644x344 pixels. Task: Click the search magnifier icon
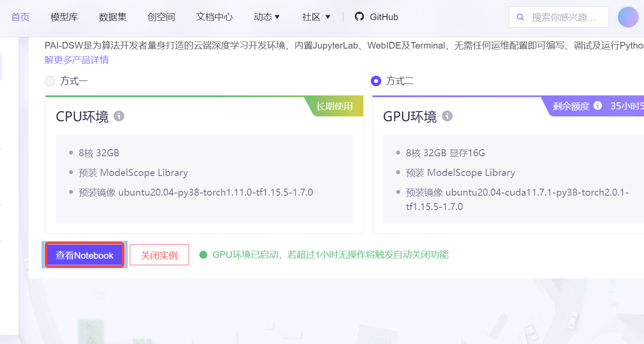coord(520,17)
